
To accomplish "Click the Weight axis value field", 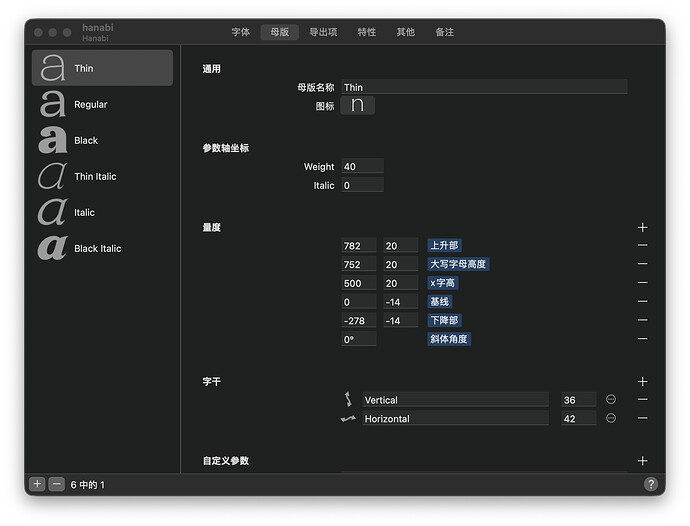I will (x=362, y=167).
